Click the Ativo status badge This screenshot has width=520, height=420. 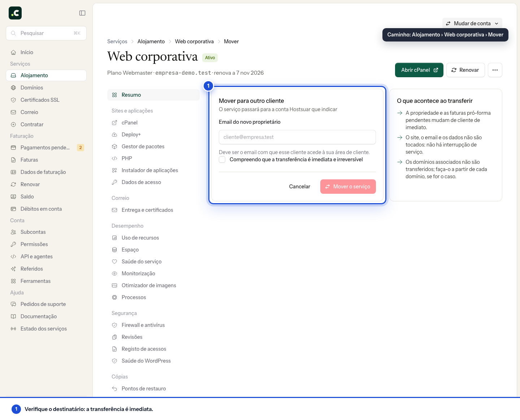pyautogui.click(x=210, y=58)
